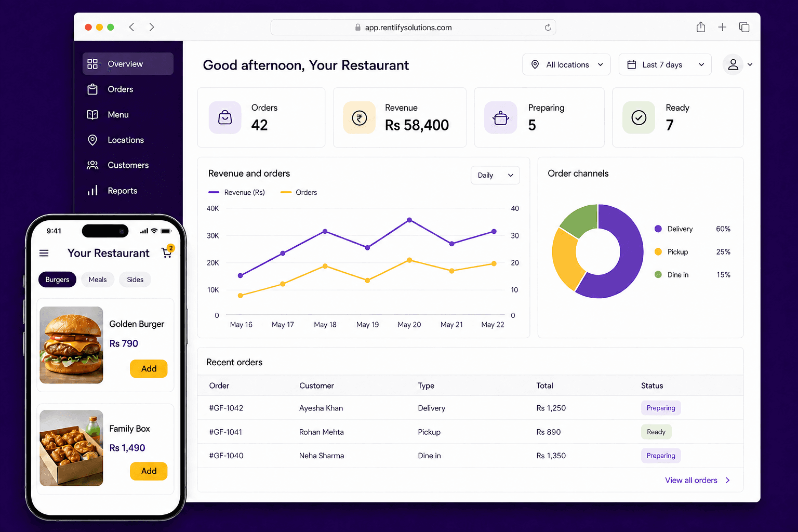Click the Reports bar chart icon
The image size is (798, 532).
click(92, 191)
